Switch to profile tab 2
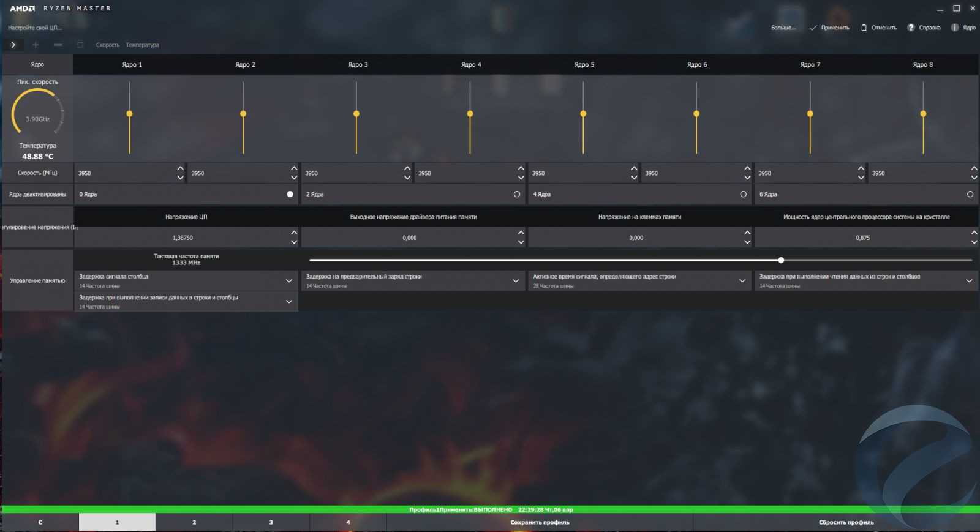 (x=194, y=522)
